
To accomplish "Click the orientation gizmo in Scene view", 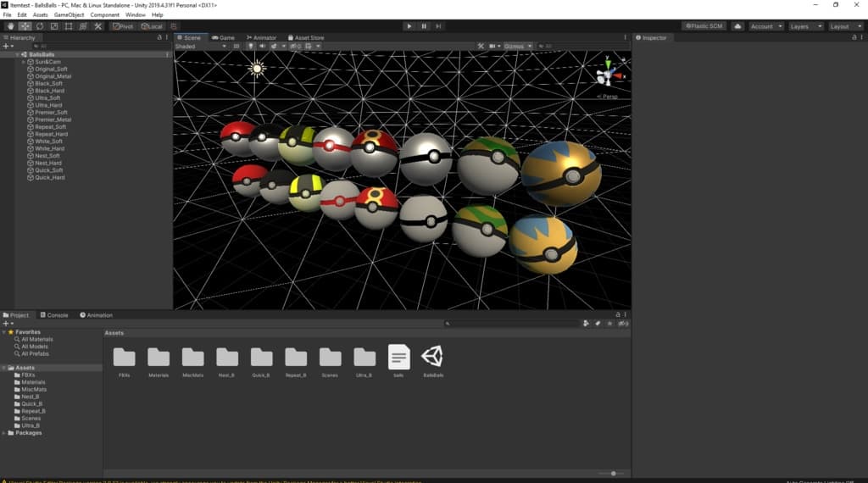I will click(608, 75).
